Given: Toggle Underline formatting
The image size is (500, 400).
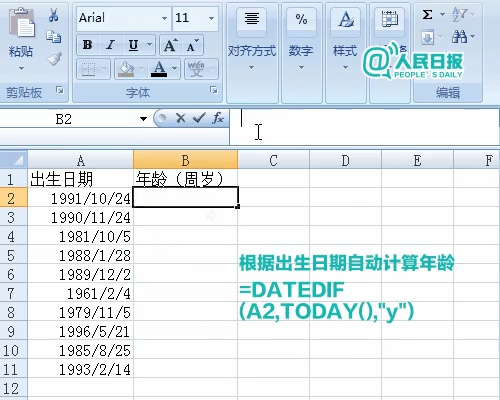Looking at the screenshot, I should [133, 45].
